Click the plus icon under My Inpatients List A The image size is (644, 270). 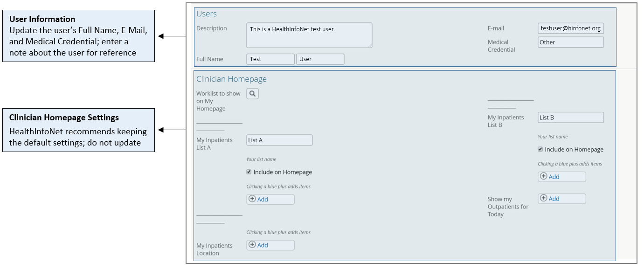pyautogui.click(x=252, y=199)
